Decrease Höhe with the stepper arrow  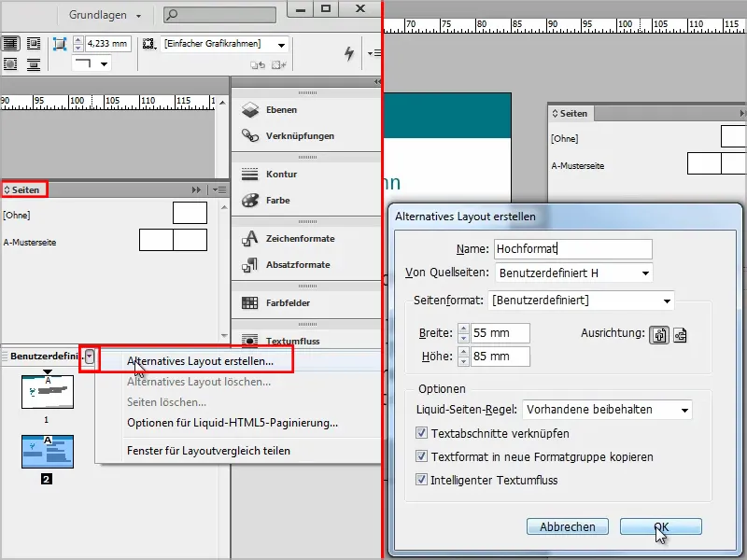click(x=463, y=361)
